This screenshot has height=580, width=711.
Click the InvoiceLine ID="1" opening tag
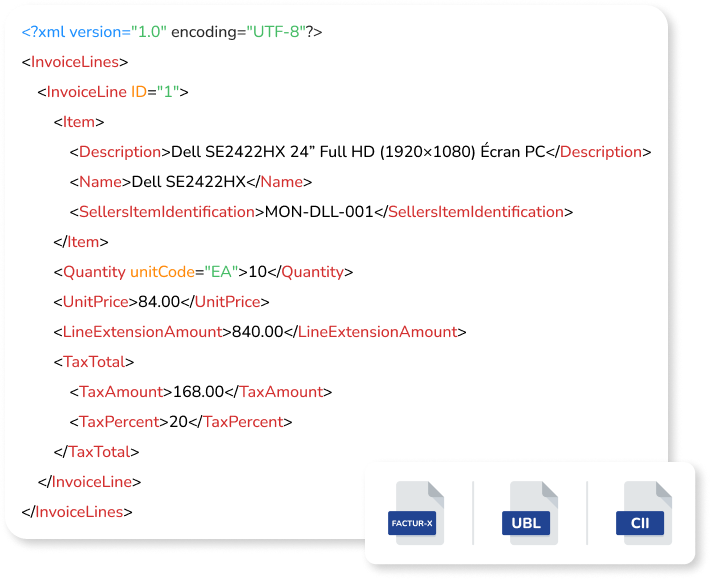pyautogui.click(x=113, y=92)
